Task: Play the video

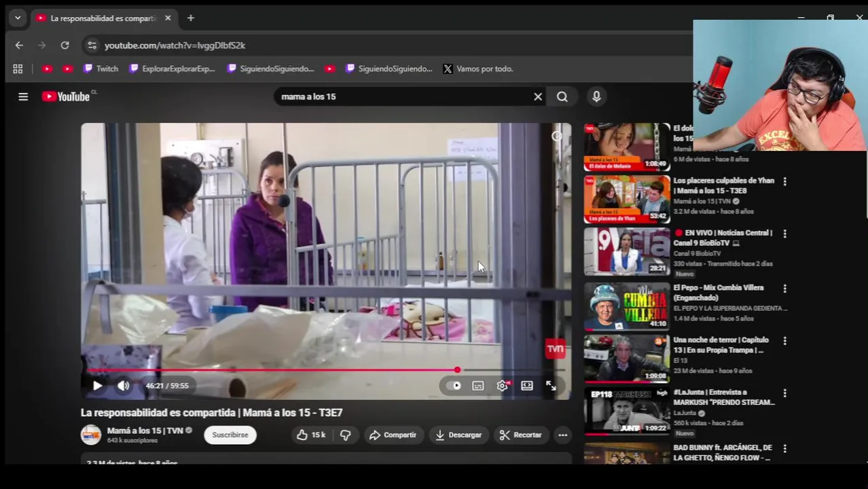Action: point(97,386)
